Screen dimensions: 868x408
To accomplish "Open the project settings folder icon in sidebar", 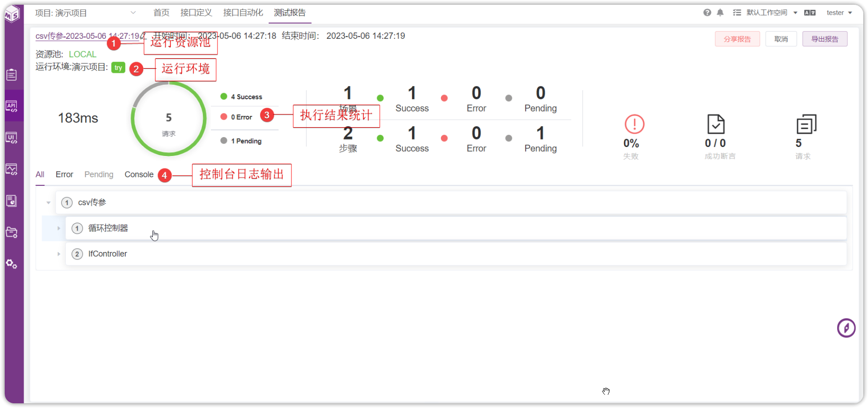I will 12,232.
